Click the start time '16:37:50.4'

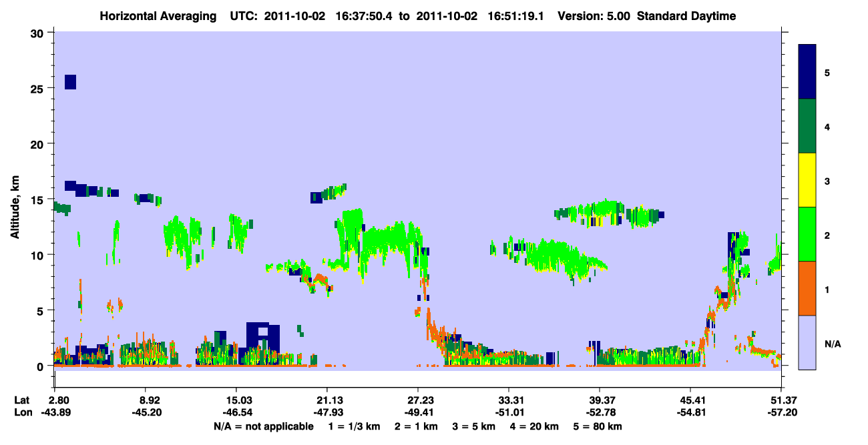click(365, 16)
